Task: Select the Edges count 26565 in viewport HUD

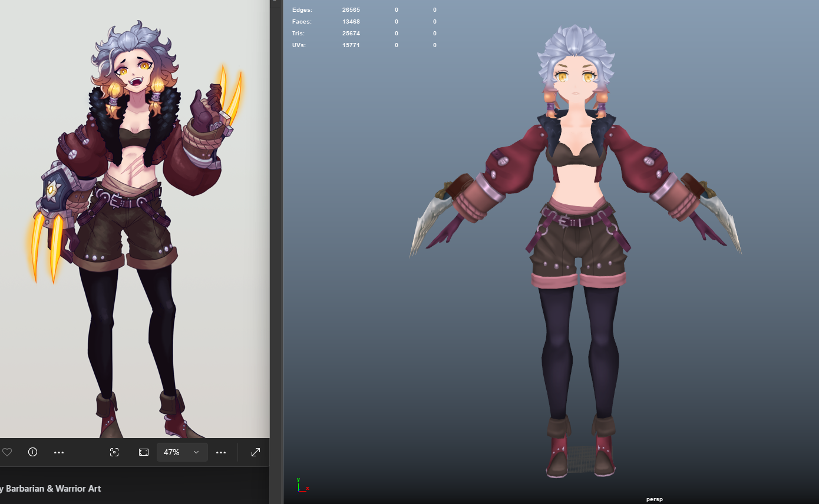Action: coord(351,10)
